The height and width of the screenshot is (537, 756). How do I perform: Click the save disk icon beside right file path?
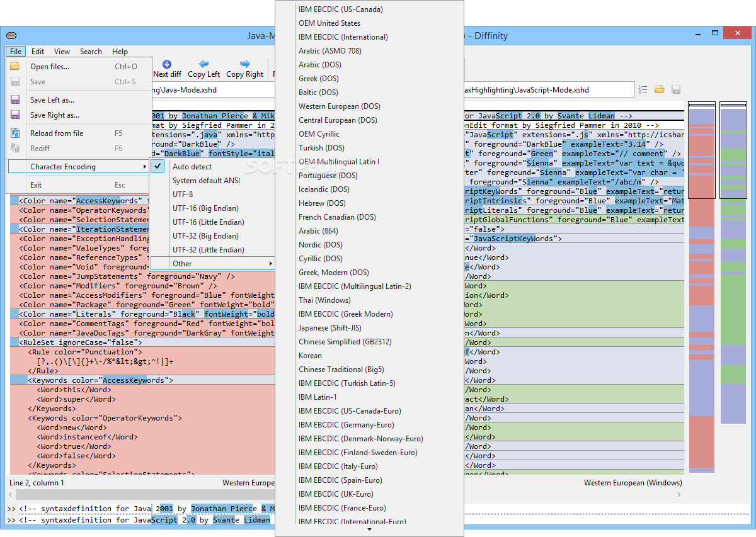[676, 89]
